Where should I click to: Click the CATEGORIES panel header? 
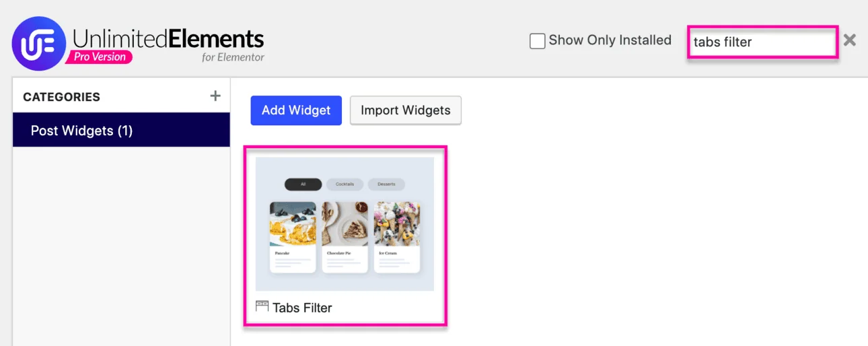click(x=61, y=97)
